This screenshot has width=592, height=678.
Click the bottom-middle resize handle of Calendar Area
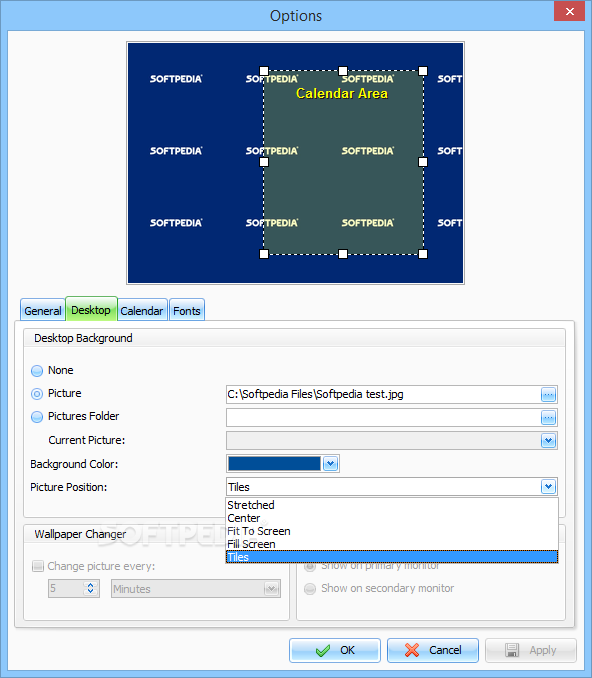point(343,254)
